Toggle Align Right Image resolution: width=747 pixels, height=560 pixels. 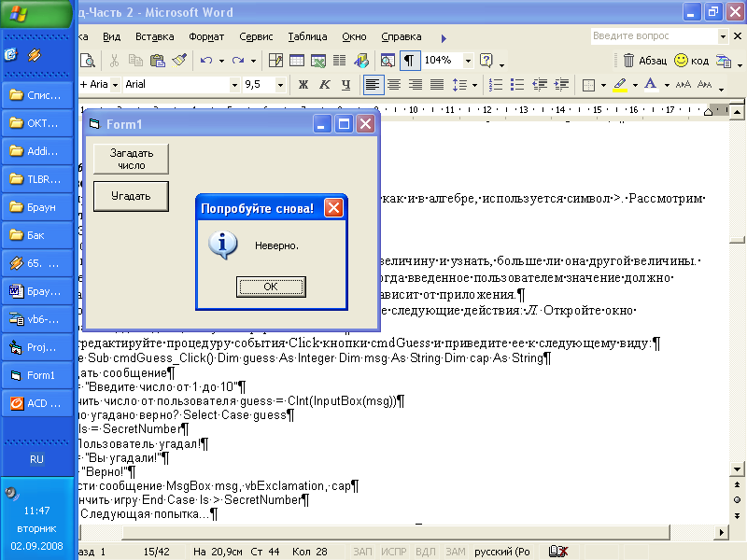(x=416, y=85)
